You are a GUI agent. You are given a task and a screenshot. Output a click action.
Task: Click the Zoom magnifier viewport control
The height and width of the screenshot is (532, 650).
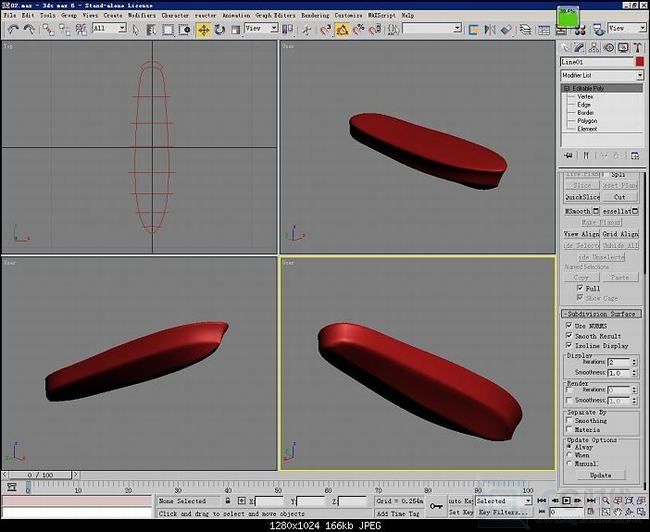click(x=606, y=500)
